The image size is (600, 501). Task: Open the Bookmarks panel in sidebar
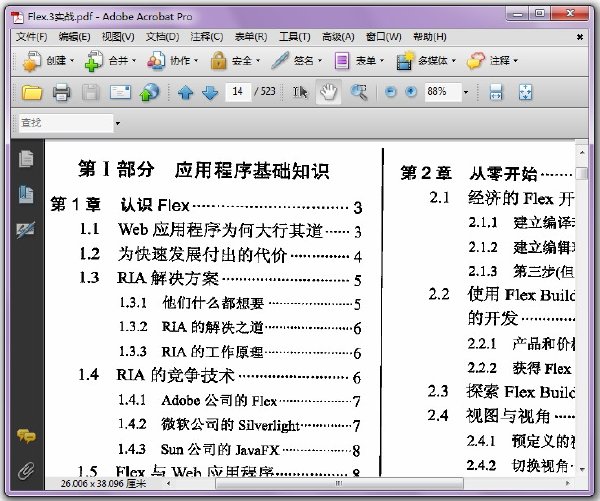coord(26,194)
